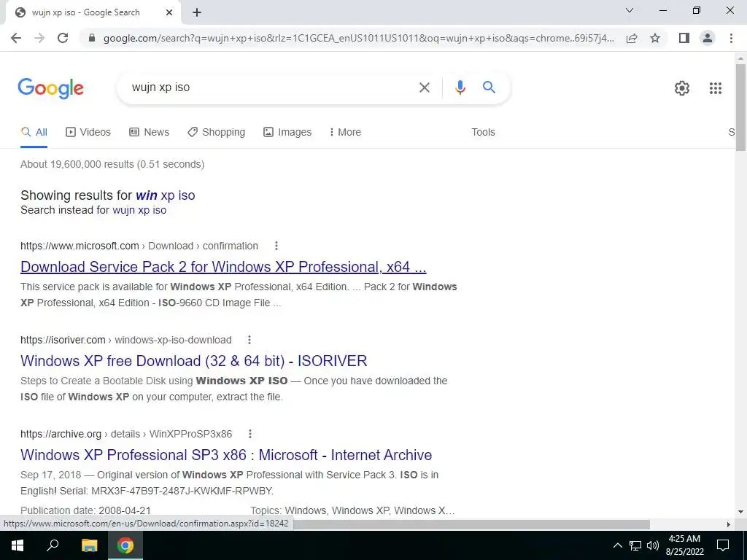This screenshot has height=560, width=747.
Task: Click the forward navigation arrow
Action: coord(39,38)
